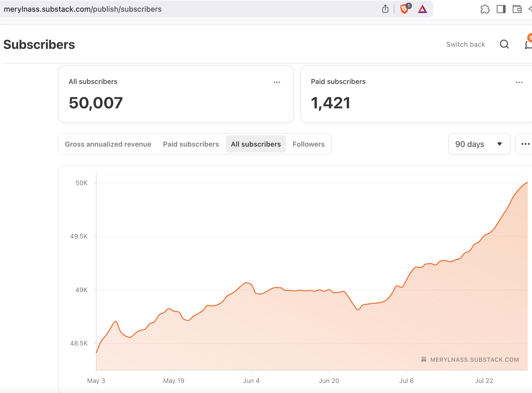Image resolution: width=532 pixels, height=393 pixels.
Task: Toggle the browser sidebar panel icon
Action: 501,9
